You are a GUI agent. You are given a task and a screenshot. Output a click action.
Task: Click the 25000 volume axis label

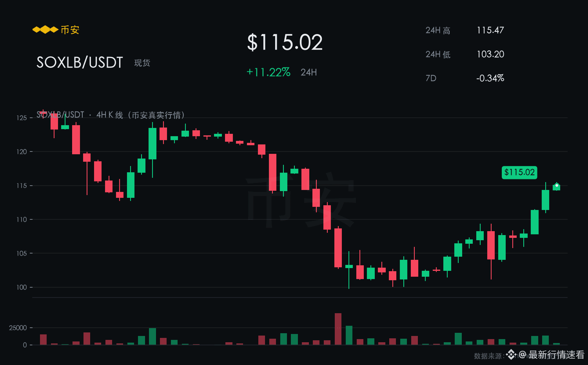pyautogui.click(x=18, y=328)
